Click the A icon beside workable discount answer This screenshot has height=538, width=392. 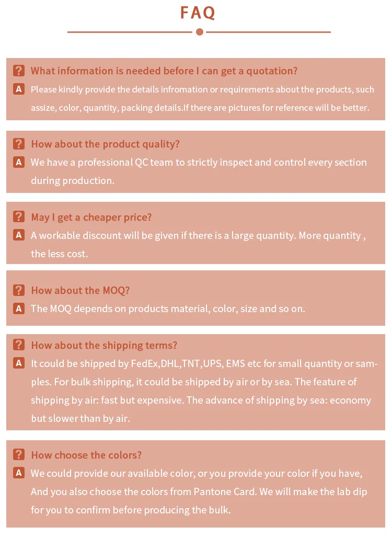pos(19,235)
